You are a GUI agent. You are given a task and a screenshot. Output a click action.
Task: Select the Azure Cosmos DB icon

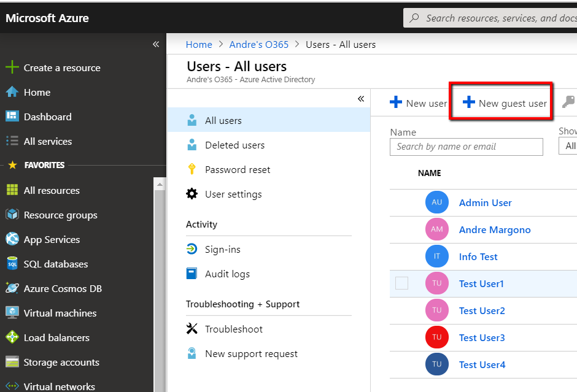(12, 288)
